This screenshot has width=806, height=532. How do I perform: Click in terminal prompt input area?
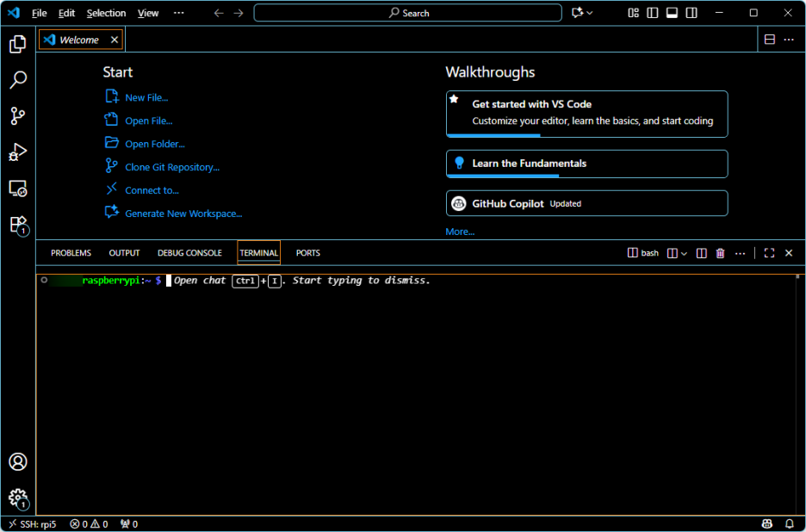point(169,281)
